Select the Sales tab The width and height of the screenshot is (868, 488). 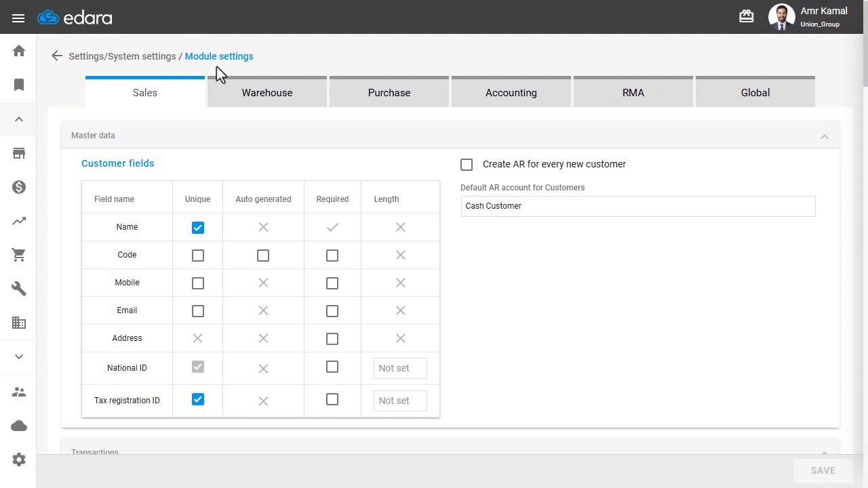coord(145,92)
